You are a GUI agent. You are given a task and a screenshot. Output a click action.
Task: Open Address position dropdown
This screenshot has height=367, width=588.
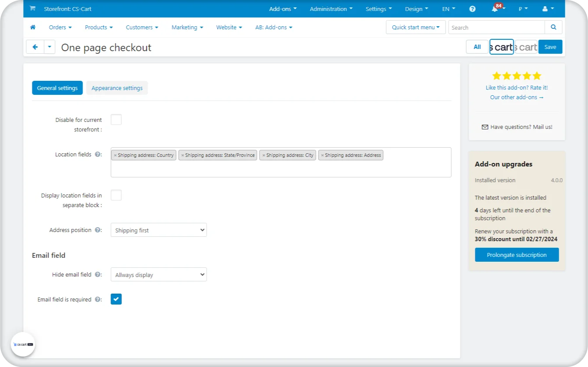click(159, 230)
